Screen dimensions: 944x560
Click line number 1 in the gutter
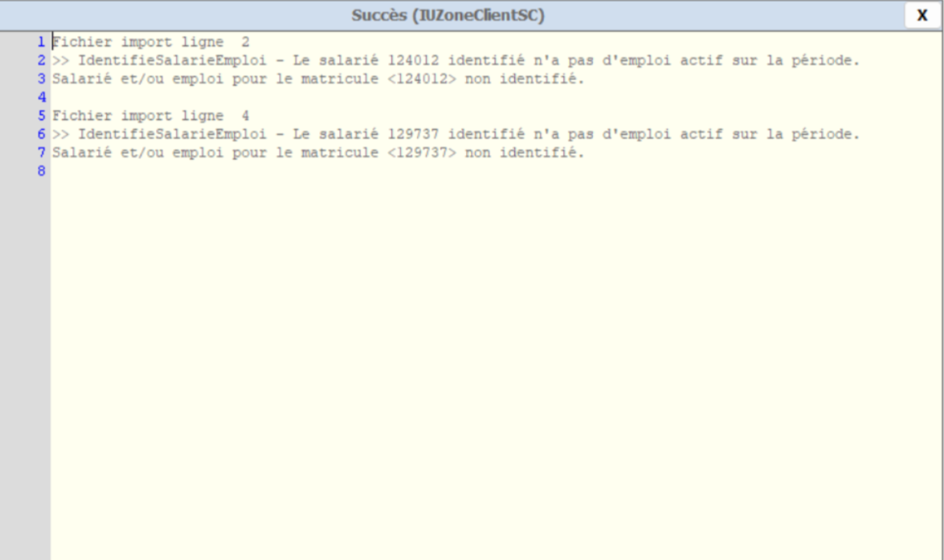(x=41, y=42)
